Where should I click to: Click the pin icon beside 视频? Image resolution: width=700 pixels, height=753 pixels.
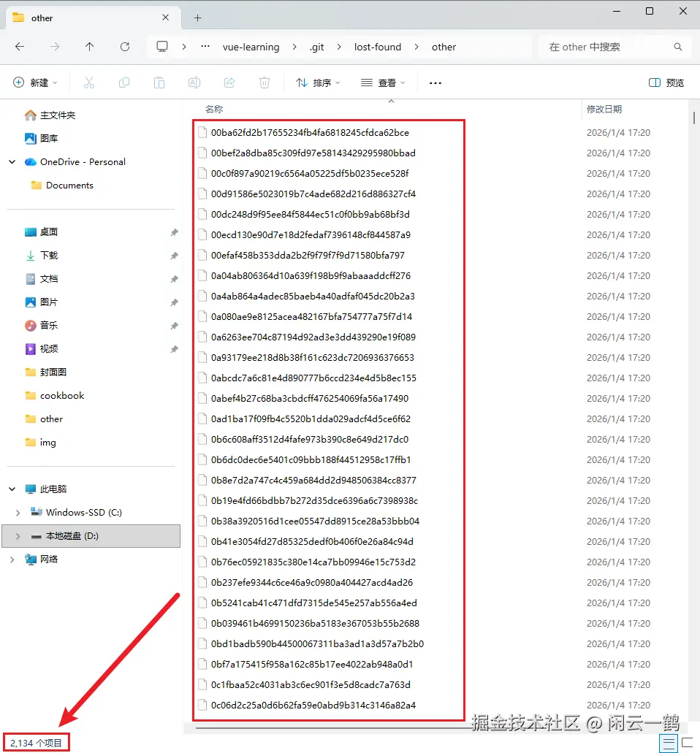(174, 349)
